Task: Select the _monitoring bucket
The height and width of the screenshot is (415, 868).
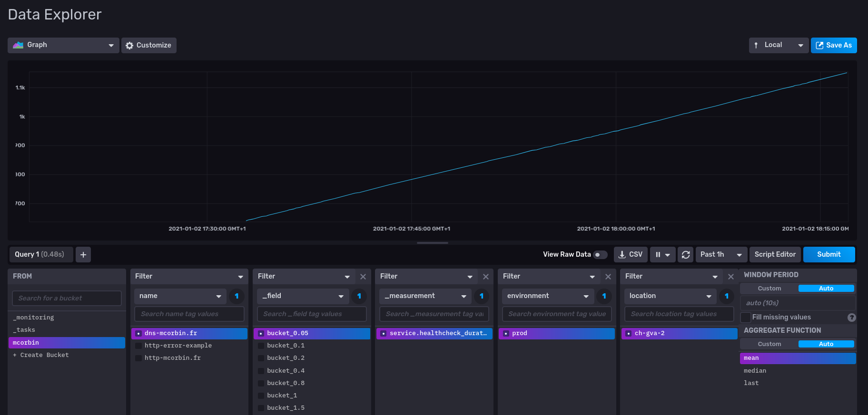Action: (x=67, y=318)
